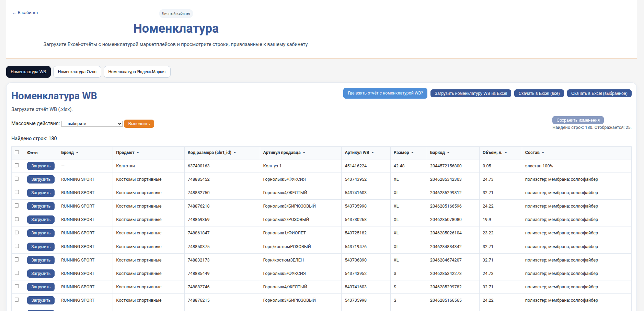Click the sort arrow next to Состав header
644x311 pixels.
[x=543, y=153]
